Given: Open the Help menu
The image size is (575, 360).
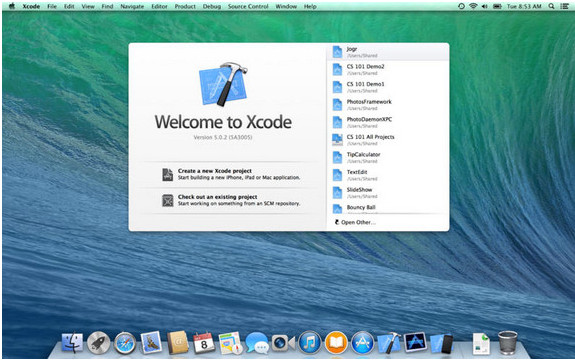Looking at the screenshot, I should [310, 6].
